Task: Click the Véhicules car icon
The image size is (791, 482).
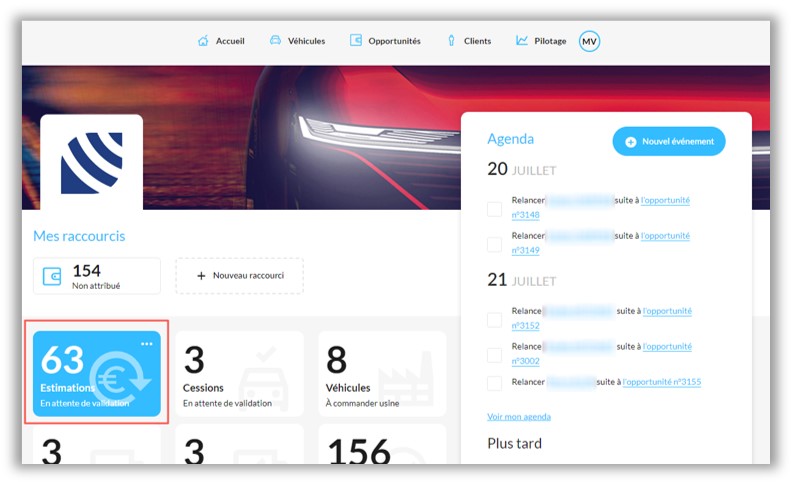Action: [275, 40]
